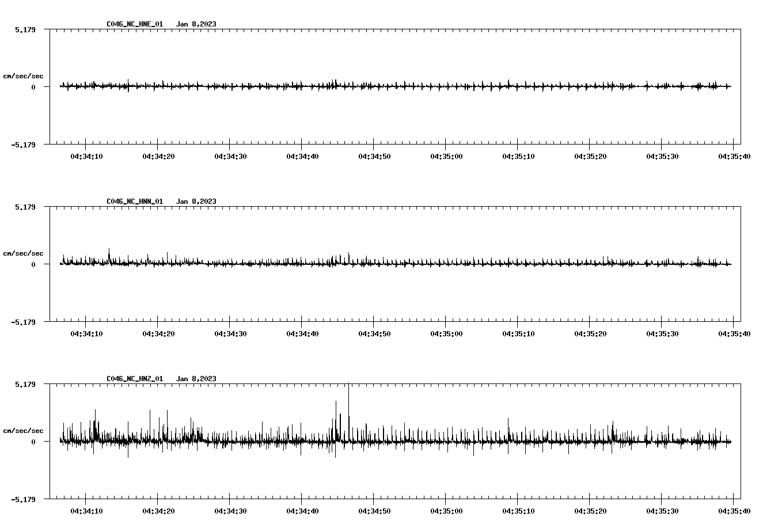Click the HNN waveform near the 04:34:13 spike
Image resolution: width=782 pixels, height=532 pixels.
point(110,253)
